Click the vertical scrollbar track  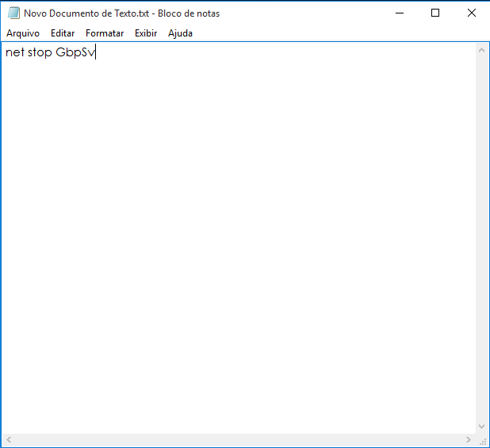(x=481, y=238)
